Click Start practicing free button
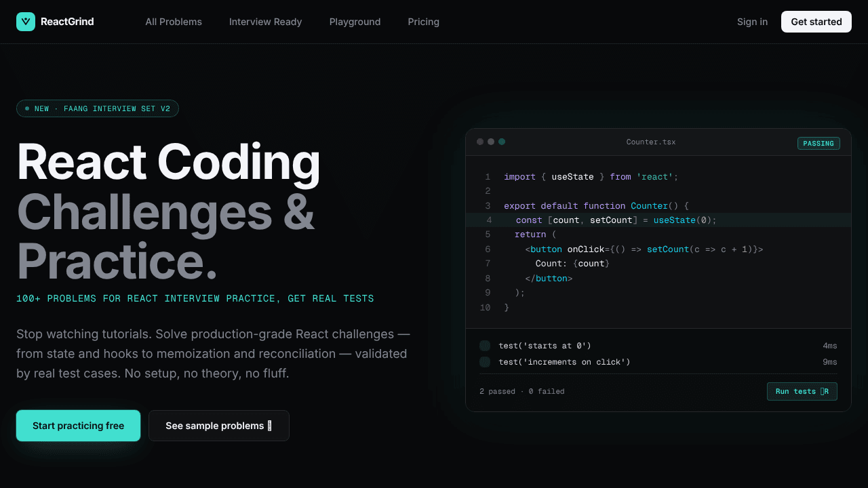 79,426
